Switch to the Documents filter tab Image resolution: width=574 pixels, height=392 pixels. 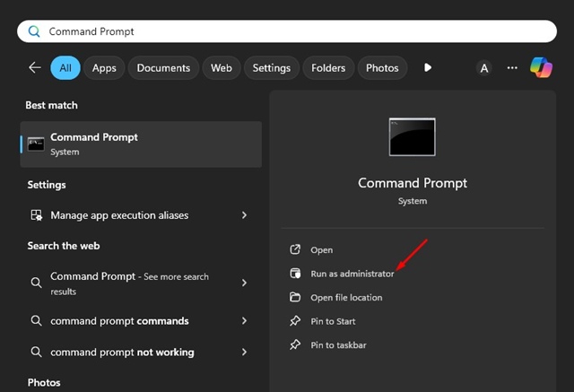tap(163, 67)
